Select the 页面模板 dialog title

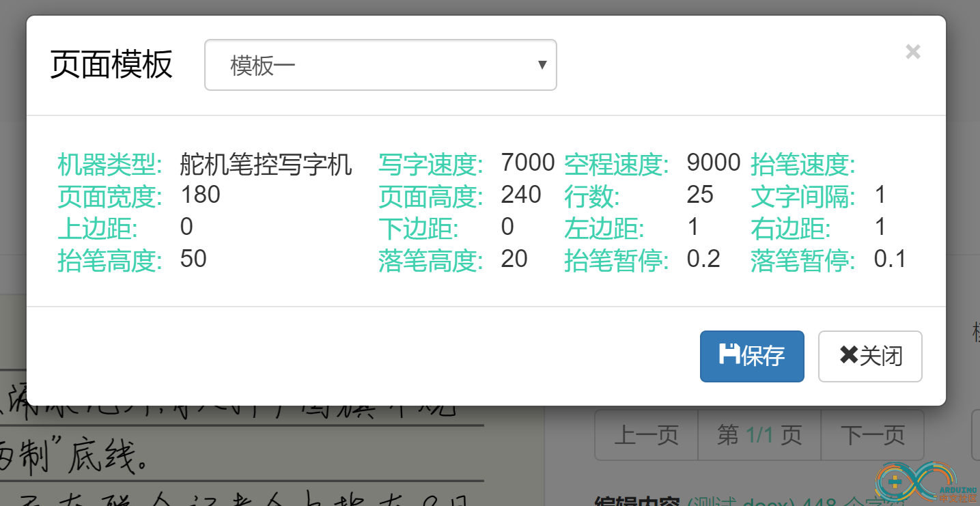(x=111, y=65)
